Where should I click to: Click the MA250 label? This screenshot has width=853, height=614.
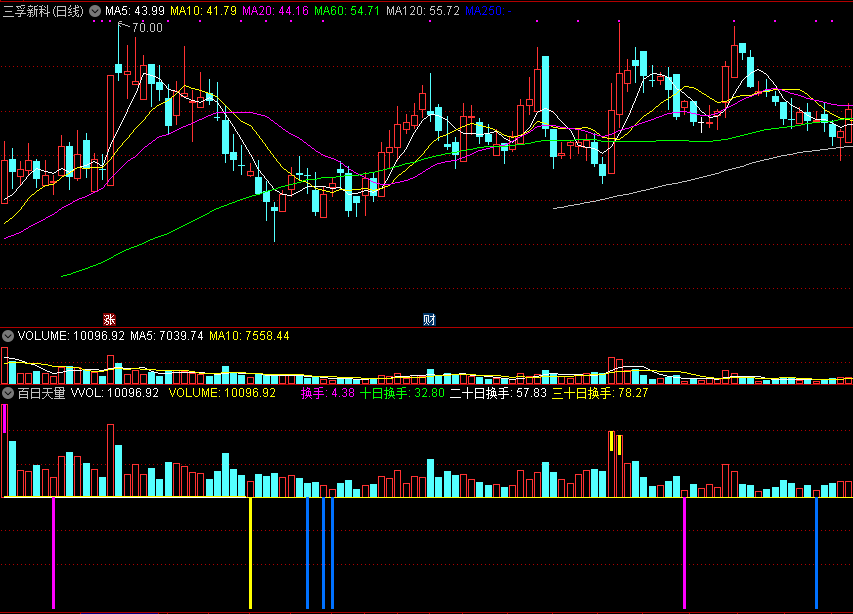click(x=489, y=11)
